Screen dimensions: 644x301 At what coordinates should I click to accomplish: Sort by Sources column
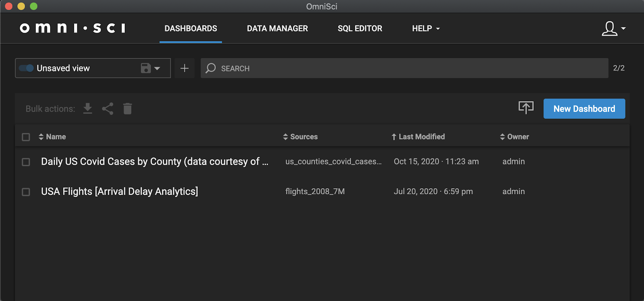(x=300, y=137)
